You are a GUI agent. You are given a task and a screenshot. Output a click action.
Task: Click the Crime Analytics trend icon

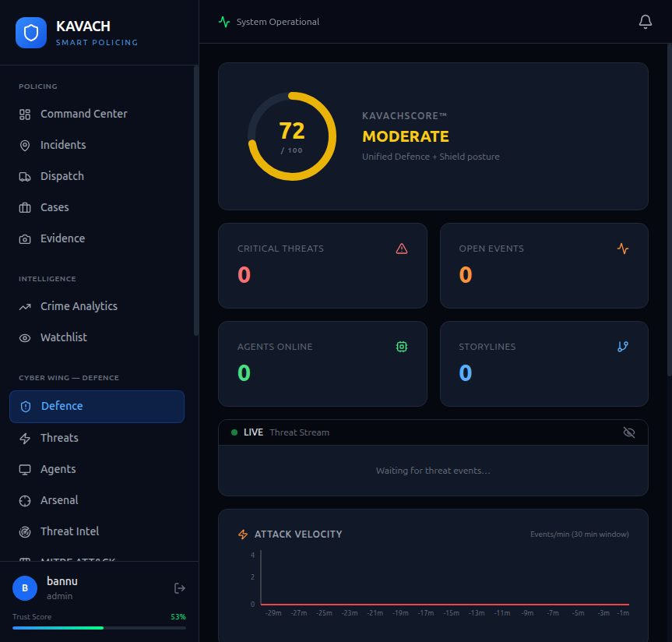pyautogui.click(x=25, y=307)
